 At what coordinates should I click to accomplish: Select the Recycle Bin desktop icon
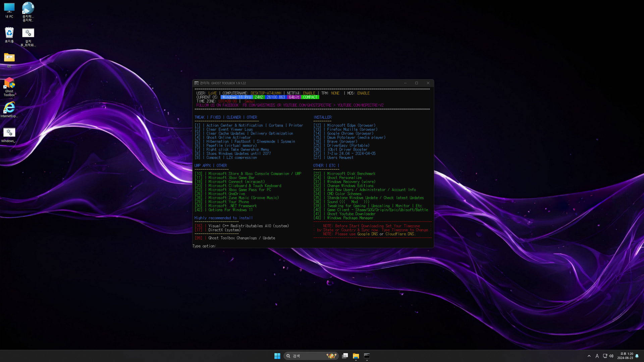(9, 34)
